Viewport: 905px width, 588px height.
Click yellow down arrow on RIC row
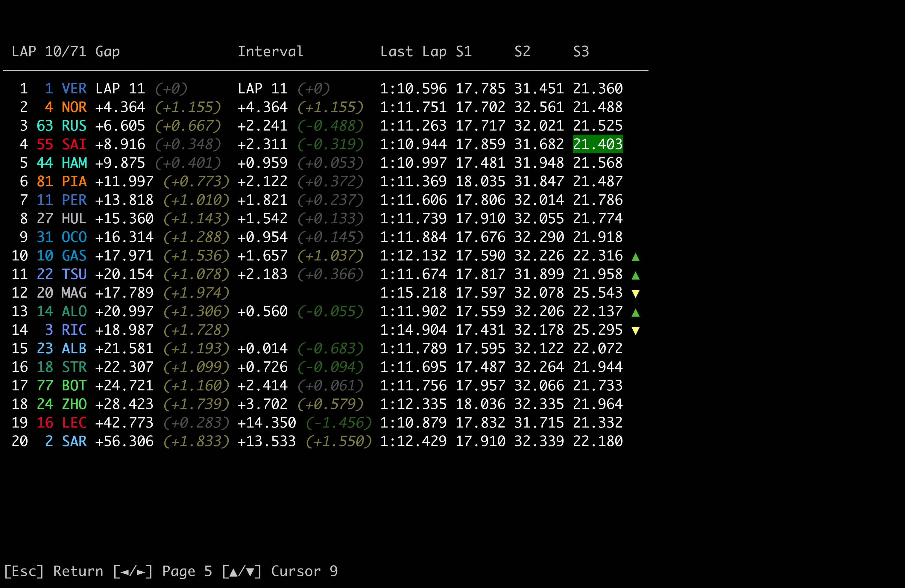[635, 331]
